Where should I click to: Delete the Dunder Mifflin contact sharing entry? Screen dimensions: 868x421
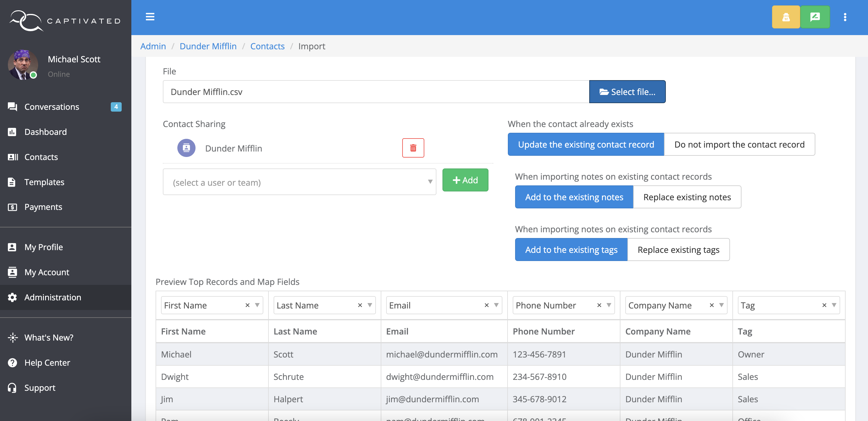click(x=413, y=148)
